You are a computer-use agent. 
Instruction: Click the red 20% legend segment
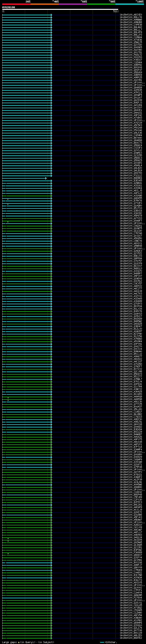pyautogui.click(x=16, y=4)
